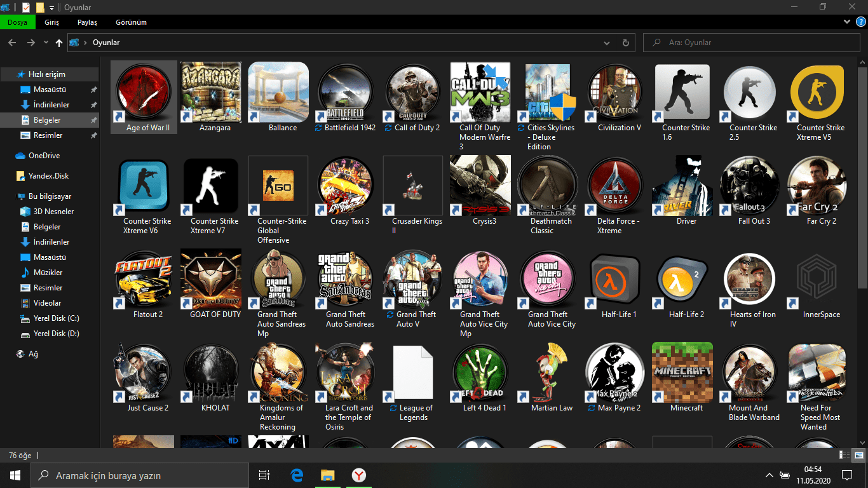The height and width of the screenshot is (488, 868).
Task: Select the Hearts of Iron IV icon
Action: [x=750, y=279]
